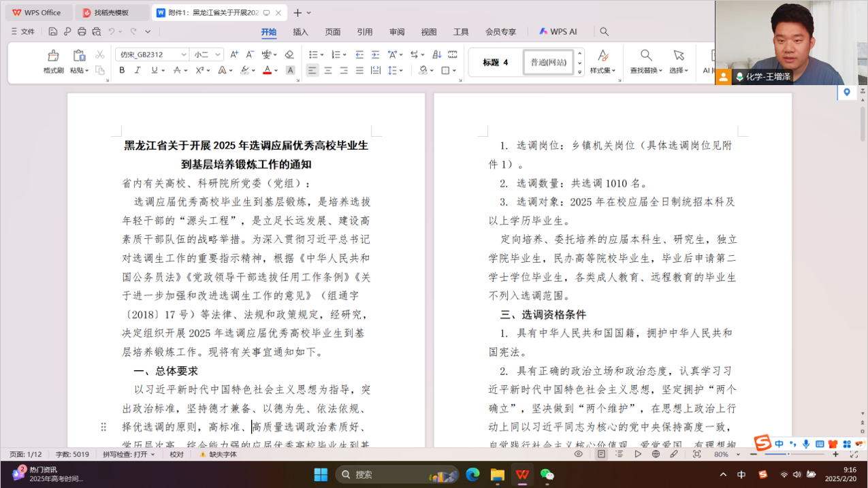Viewport: 868px width, 488px height.
Task: Click the Find and Replace (查找替换) icon
Action: point(645,56)
